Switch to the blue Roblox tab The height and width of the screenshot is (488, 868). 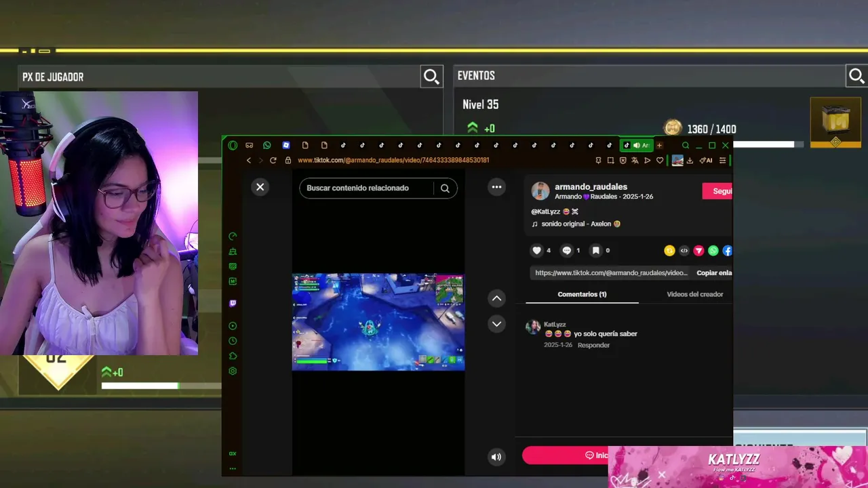point(286,145)
